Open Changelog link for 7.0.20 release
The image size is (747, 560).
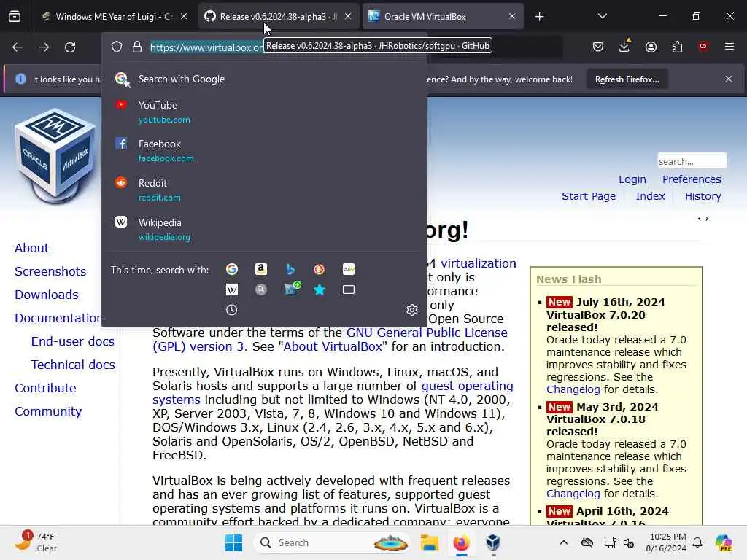coord(573,389)
